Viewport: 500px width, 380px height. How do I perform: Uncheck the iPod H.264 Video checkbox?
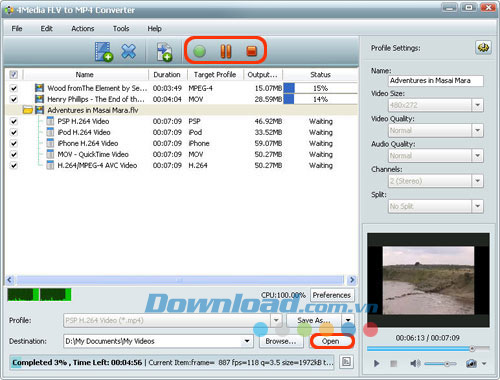point(14,132)
